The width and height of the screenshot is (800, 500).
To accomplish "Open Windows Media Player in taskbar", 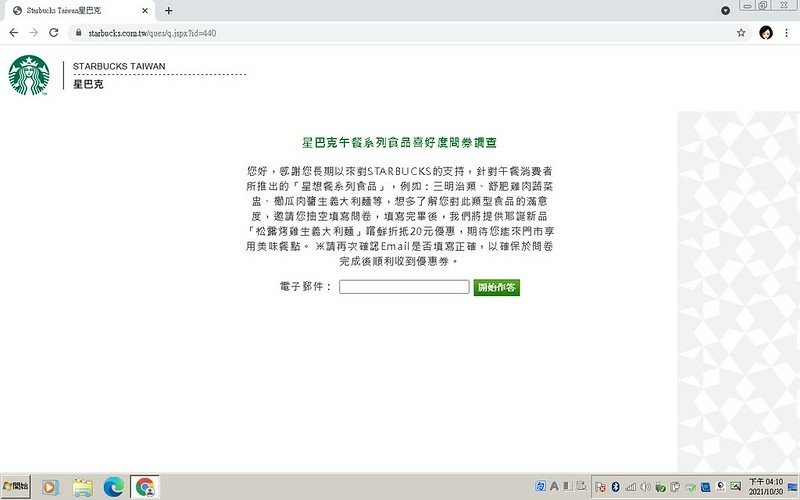I will (50, 487).
